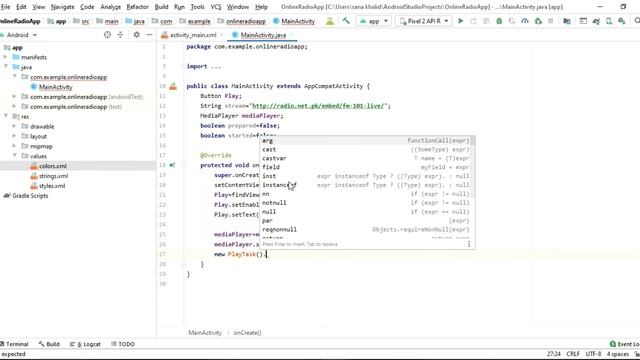Click the Debug app bug icon
Viewport: 640px width, 360px height.
[499, 21]
